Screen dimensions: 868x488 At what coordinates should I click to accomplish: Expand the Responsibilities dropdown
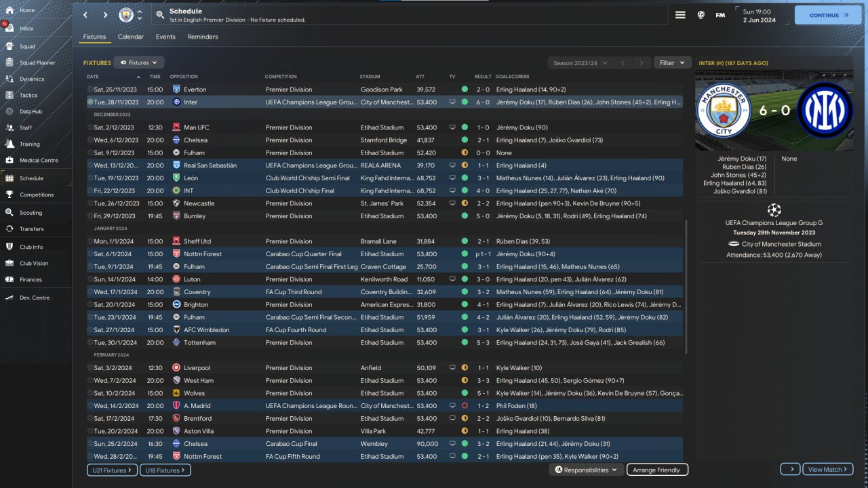pyautogui.click(x=586, y=470)
